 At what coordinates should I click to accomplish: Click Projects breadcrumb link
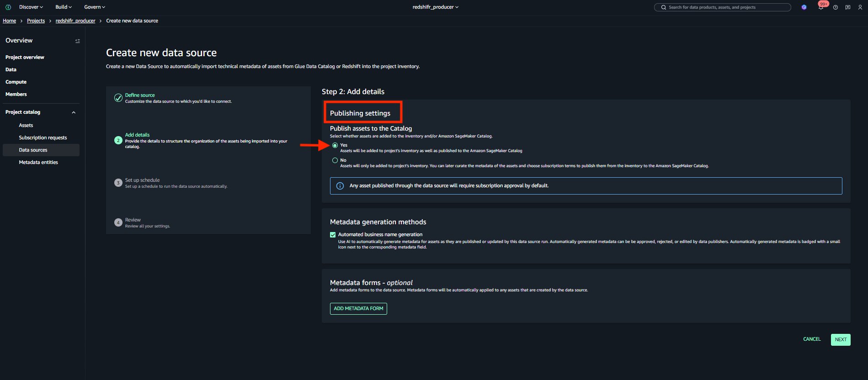(x=36, y=21)
